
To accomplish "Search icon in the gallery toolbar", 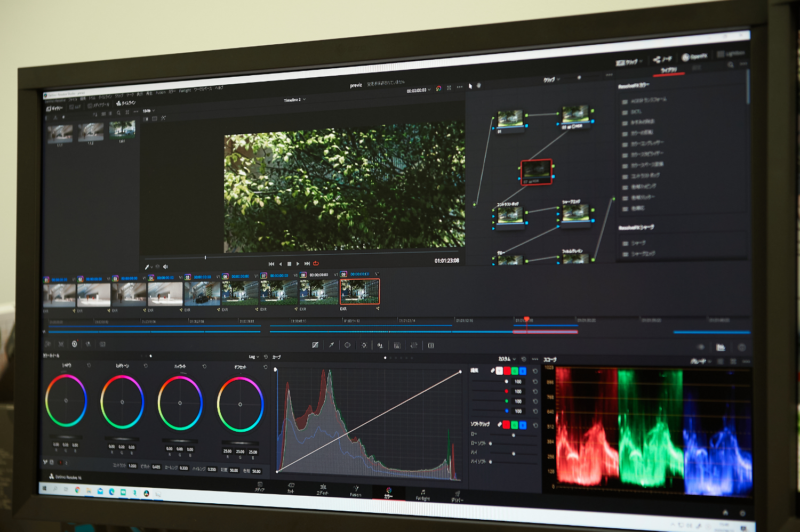I will (118, 113).
